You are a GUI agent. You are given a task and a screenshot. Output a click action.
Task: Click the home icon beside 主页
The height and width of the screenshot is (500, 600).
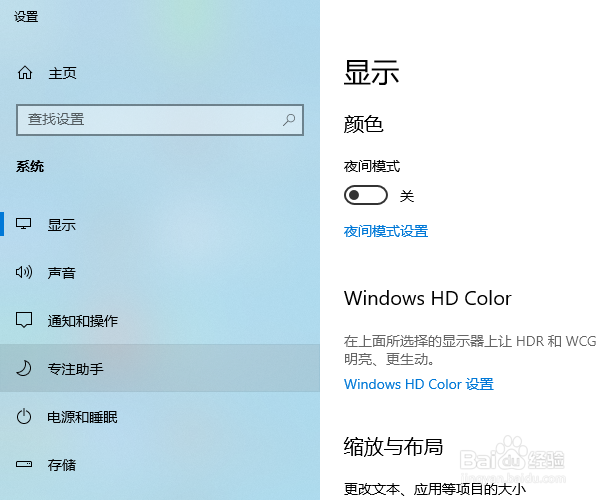click(25, 73)
